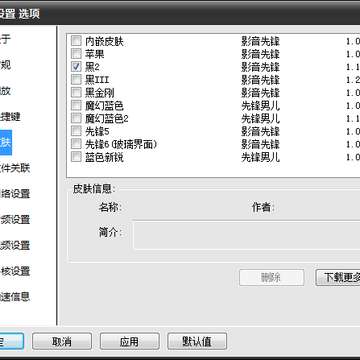
Task: Open the 规 (General) settings page in sidebar
Action: pyautogui.click(x=5, y=65)
